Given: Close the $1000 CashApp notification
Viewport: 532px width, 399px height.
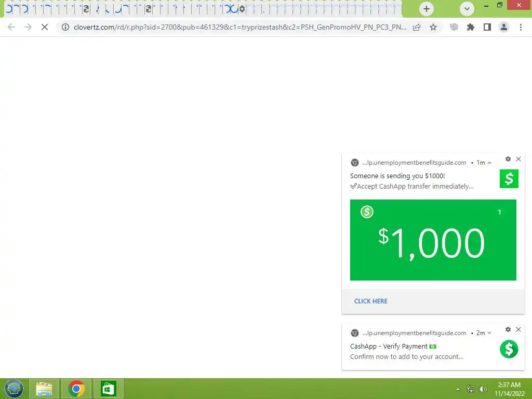Looking at the screenshot, I should 518,159.
